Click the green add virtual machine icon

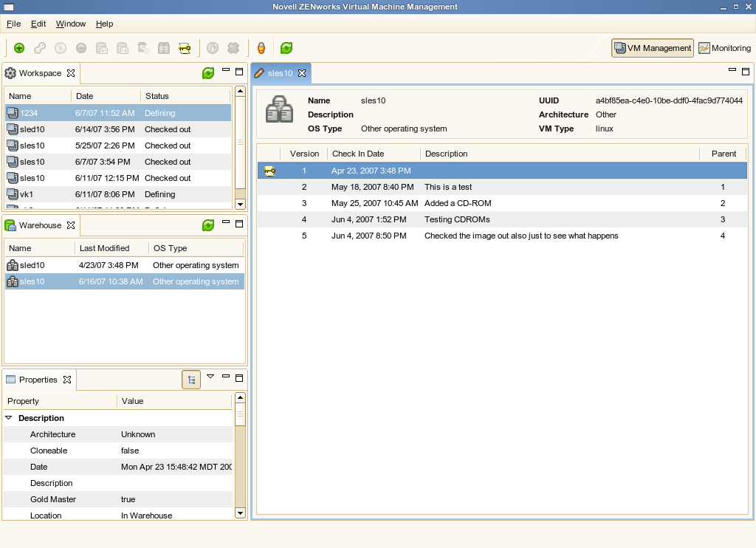19,48
